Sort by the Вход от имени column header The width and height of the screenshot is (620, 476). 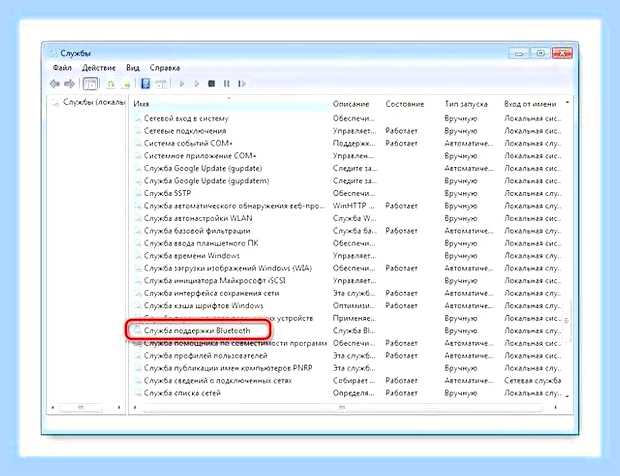[530, 104]
